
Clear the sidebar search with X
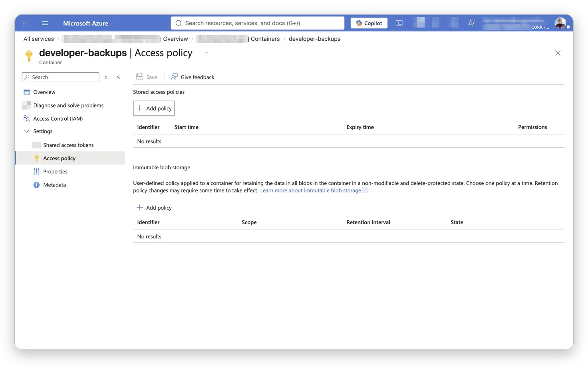[106, 77]
